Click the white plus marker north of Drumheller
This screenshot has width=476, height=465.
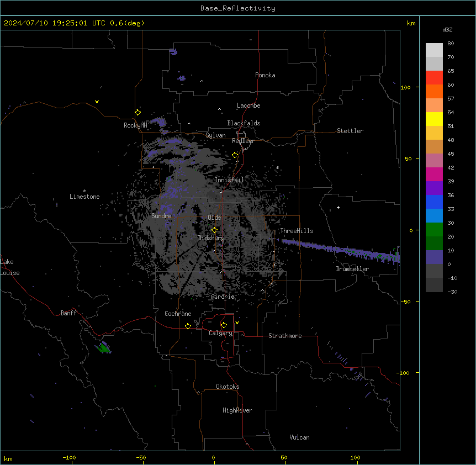(338, 207)
